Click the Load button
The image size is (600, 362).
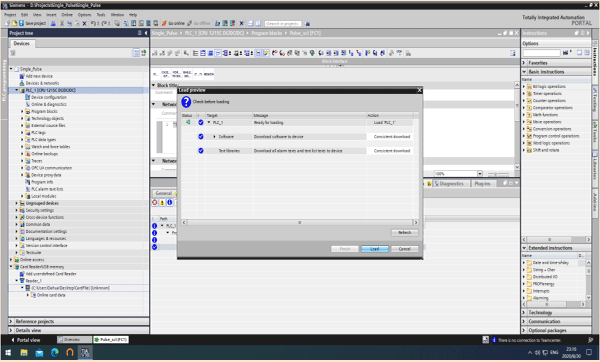coord(375,249)
